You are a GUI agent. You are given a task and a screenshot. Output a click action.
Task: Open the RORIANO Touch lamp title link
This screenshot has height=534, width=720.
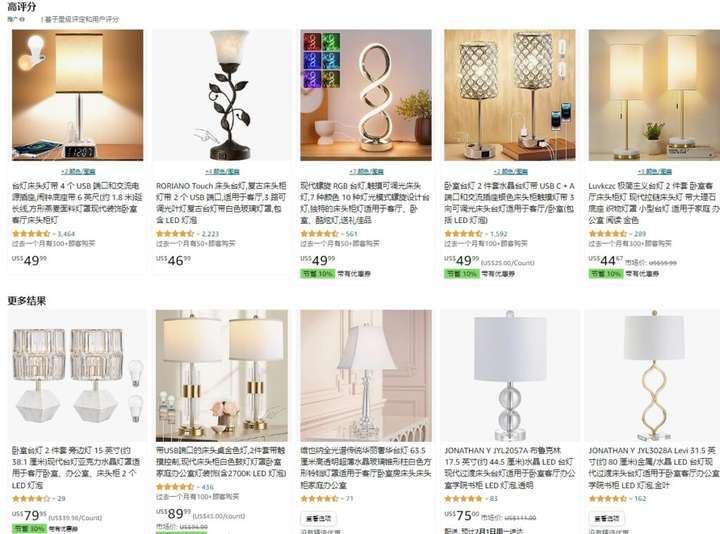(221, 202)
